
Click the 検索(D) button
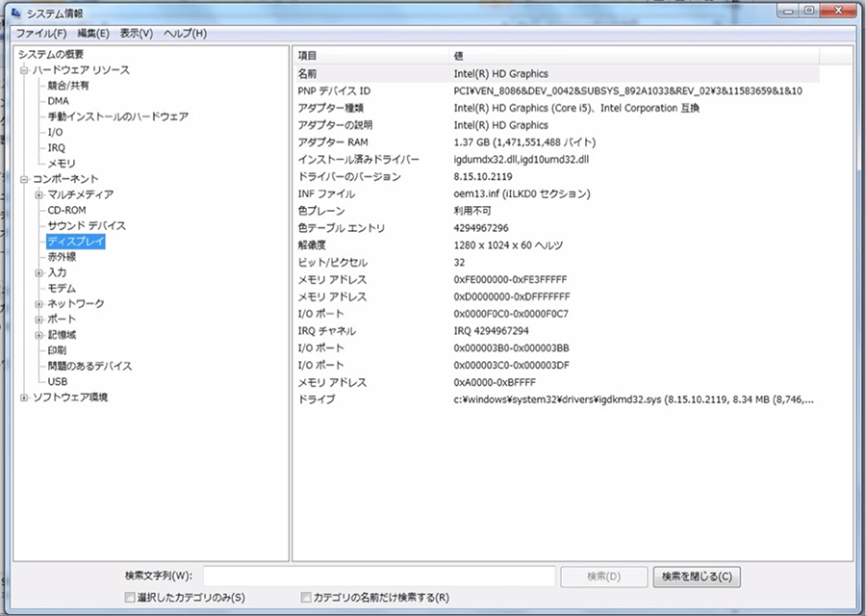coord(603,577)
